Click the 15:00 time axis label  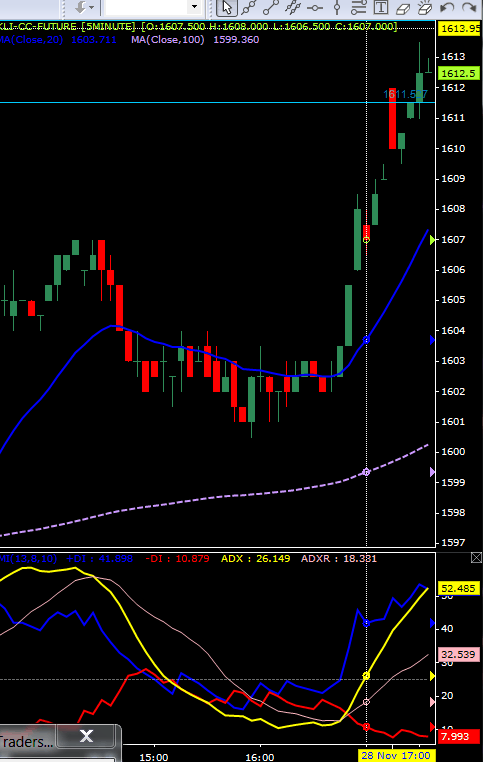[x=154, y=757]
